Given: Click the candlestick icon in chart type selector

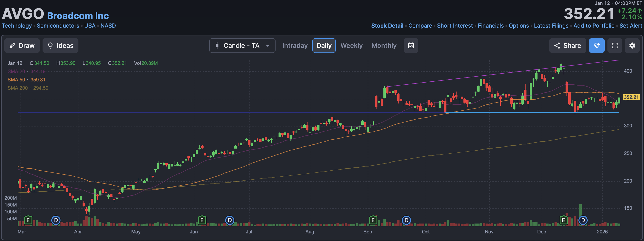Looking at the screenshot, I should pos(217,46).
